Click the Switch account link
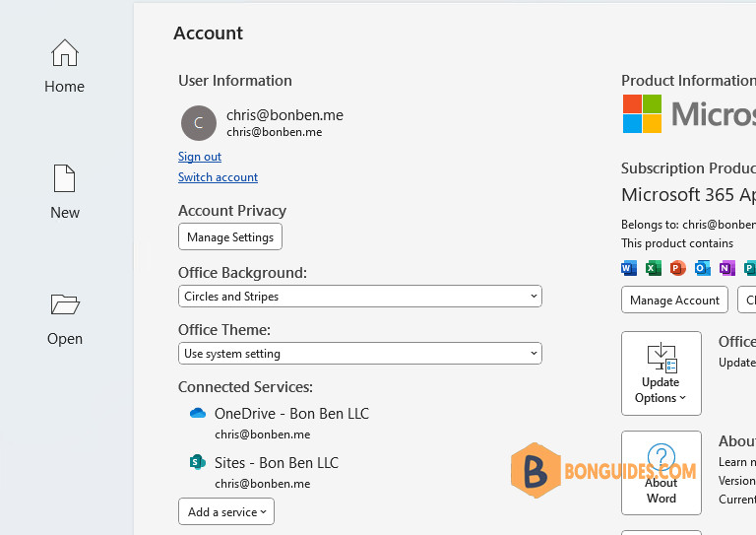The image size is (756, 535). (x=218, y=177)
